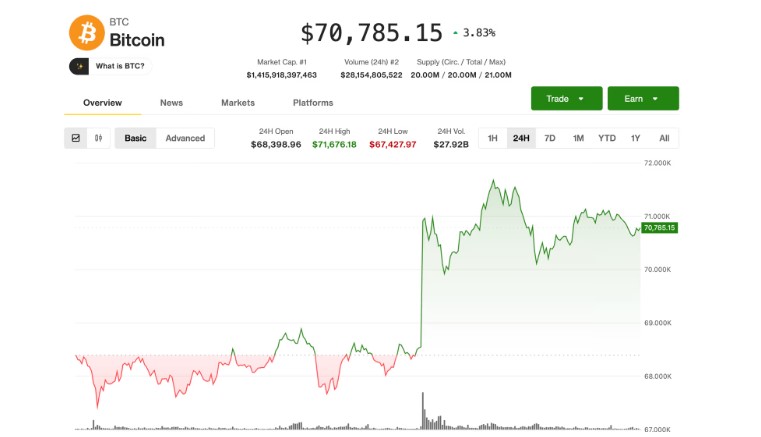Show the All time range

(664, 138)
